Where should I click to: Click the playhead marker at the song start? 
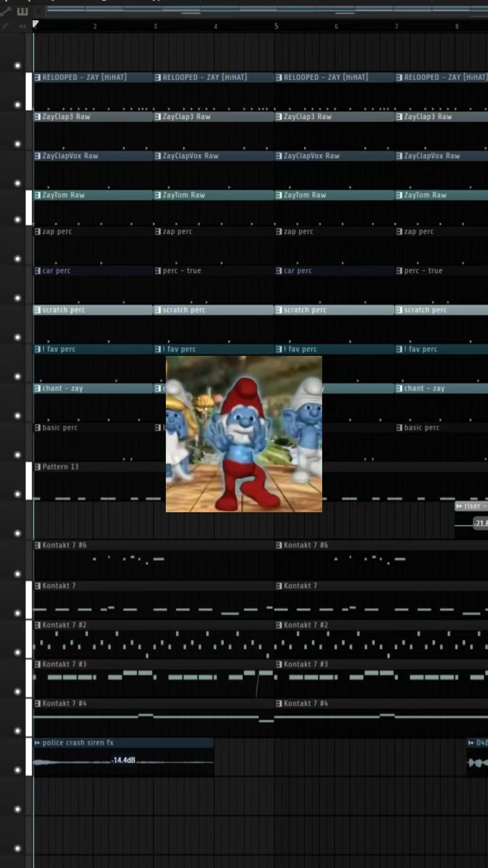(35, 24)
